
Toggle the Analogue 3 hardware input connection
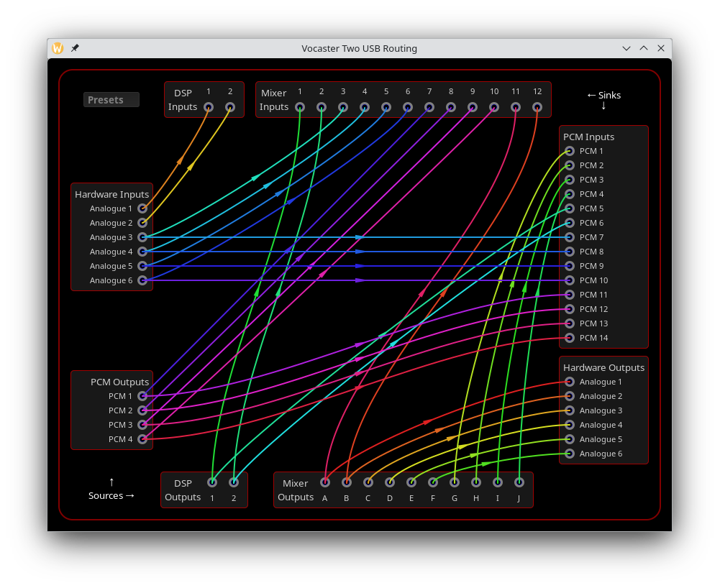click(x=142, y=237)
